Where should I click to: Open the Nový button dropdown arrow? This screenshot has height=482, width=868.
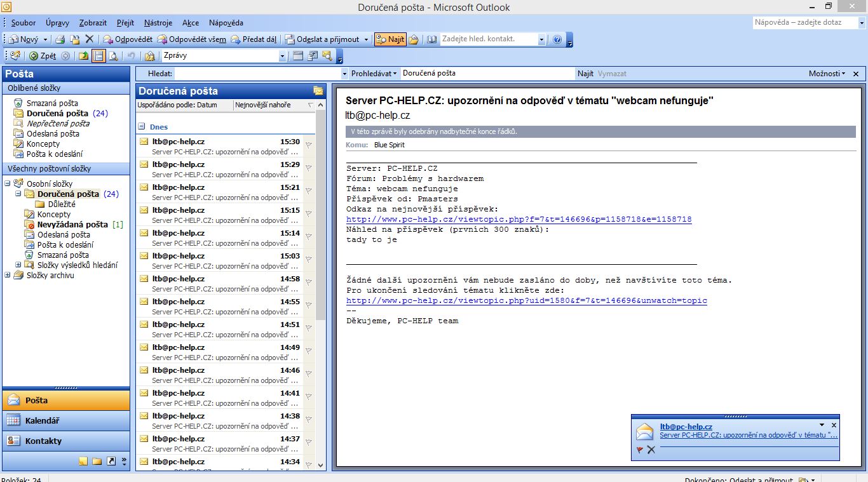(x=45, y=39)
